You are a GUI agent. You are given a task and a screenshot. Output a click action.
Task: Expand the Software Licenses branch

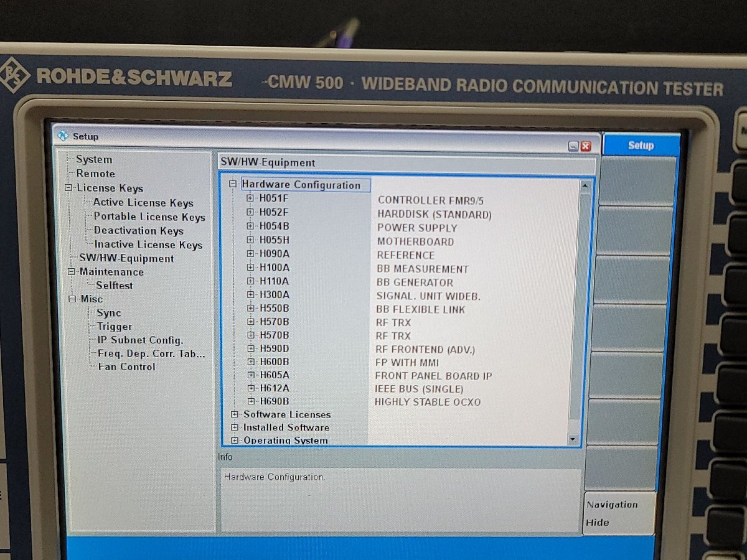tap(233, 414)
